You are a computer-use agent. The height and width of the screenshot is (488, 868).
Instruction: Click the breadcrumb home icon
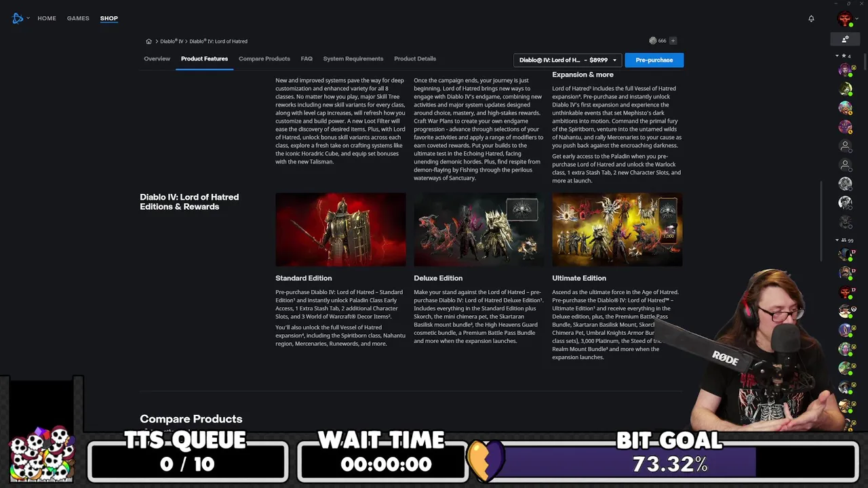coord(149,41)
